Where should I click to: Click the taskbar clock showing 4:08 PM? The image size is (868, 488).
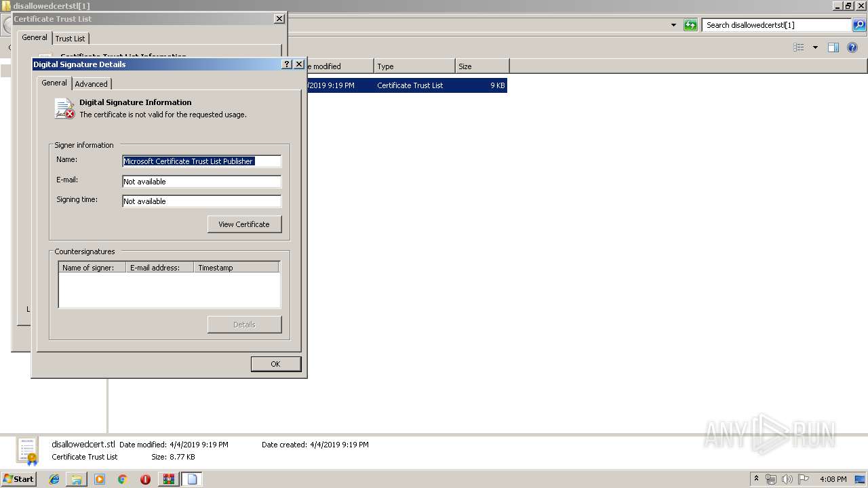point(833,479)
